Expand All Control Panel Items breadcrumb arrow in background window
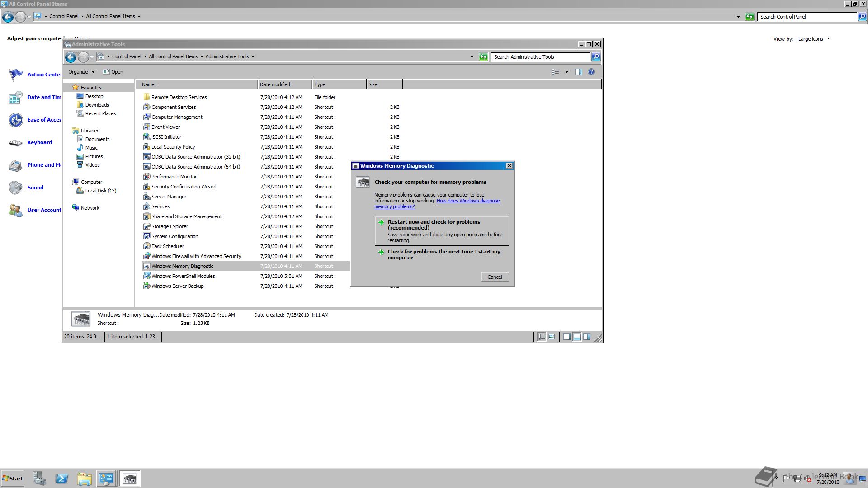Viewport: 868px width, 488px height. click(x=139, y=16)
